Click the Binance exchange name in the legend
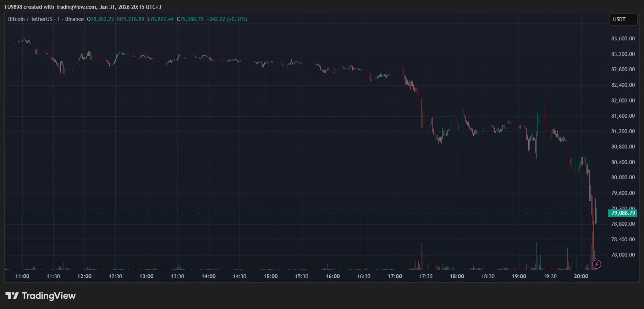The height and width of the screenshot is (309, 644). coord(75,19)
